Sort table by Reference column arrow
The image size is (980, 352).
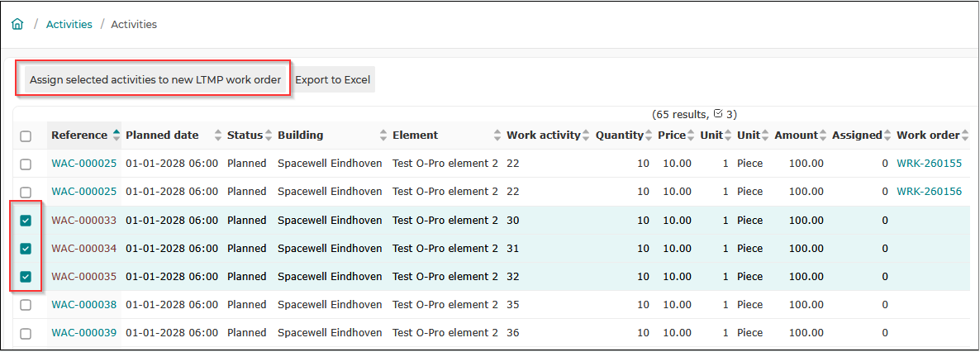coord(117,135)
